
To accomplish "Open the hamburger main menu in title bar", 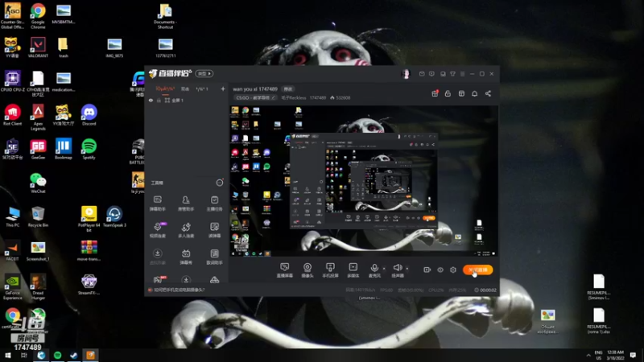I will pos(462,74).
